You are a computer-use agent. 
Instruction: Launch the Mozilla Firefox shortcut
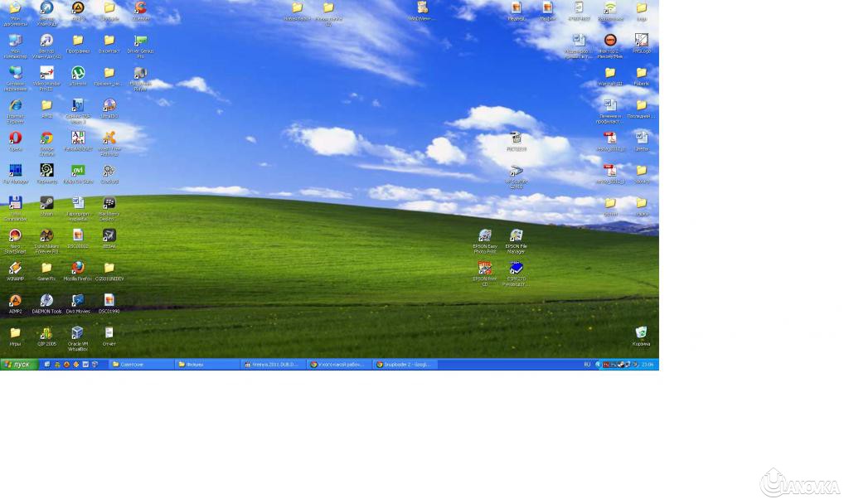click(x=78, y=272)
